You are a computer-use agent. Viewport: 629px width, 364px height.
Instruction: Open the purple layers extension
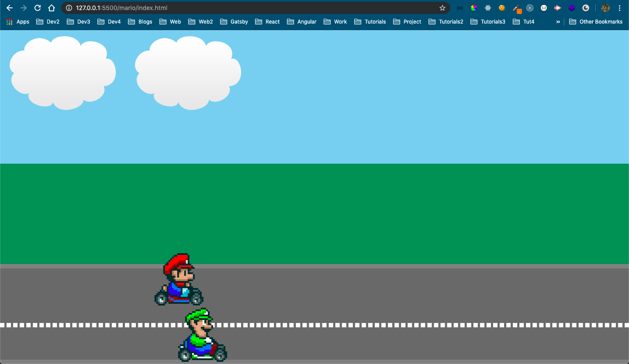pyautogui.click(x=572, y=8)
